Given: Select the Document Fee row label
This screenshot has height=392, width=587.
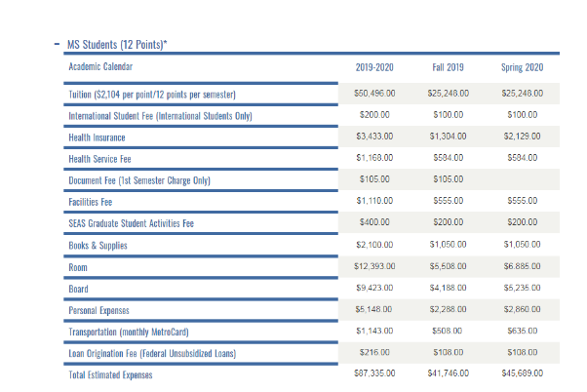Looking at the screenshot, I should point(139,180).
